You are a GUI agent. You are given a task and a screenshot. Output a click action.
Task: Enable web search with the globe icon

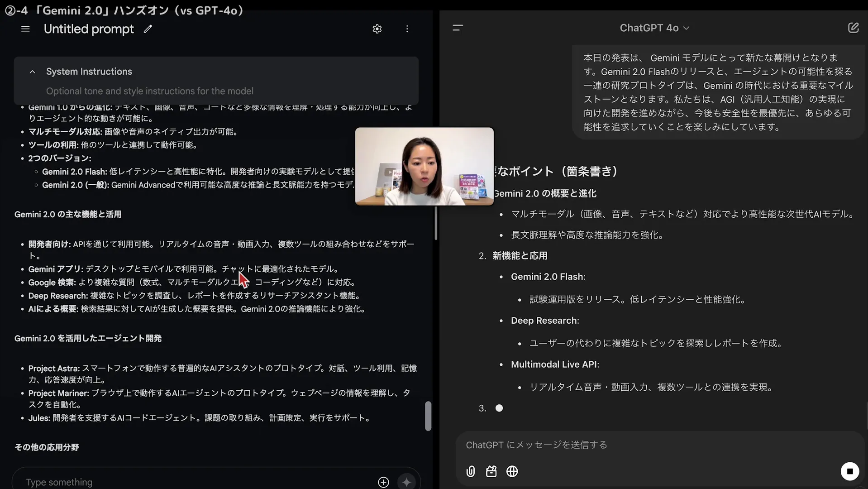pos(512,471)
